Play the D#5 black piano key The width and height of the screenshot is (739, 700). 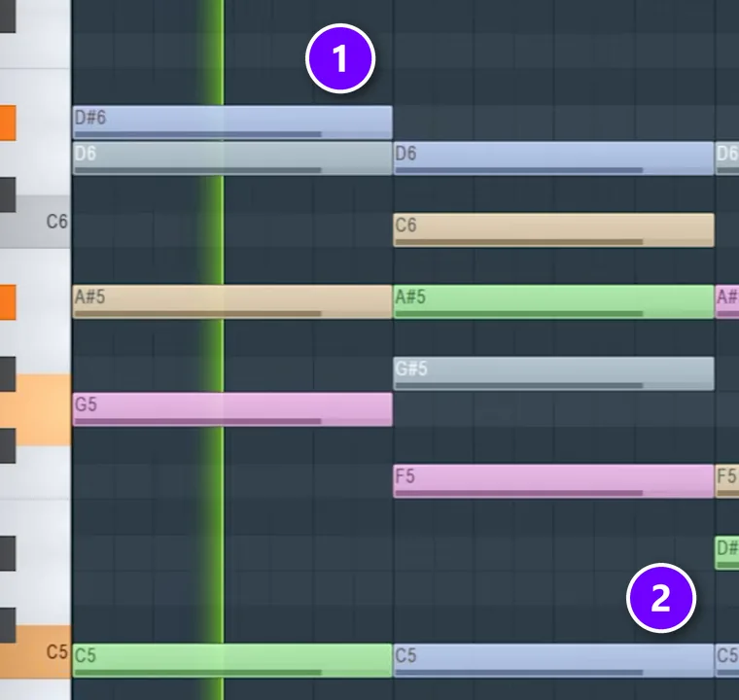(x=8, y=553)
